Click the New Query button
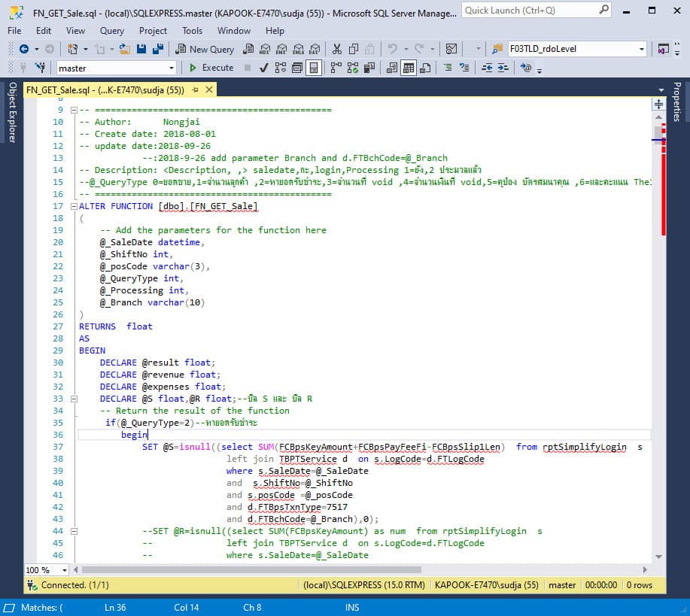This screenshot has width=690, height=616. click(205, 50)
